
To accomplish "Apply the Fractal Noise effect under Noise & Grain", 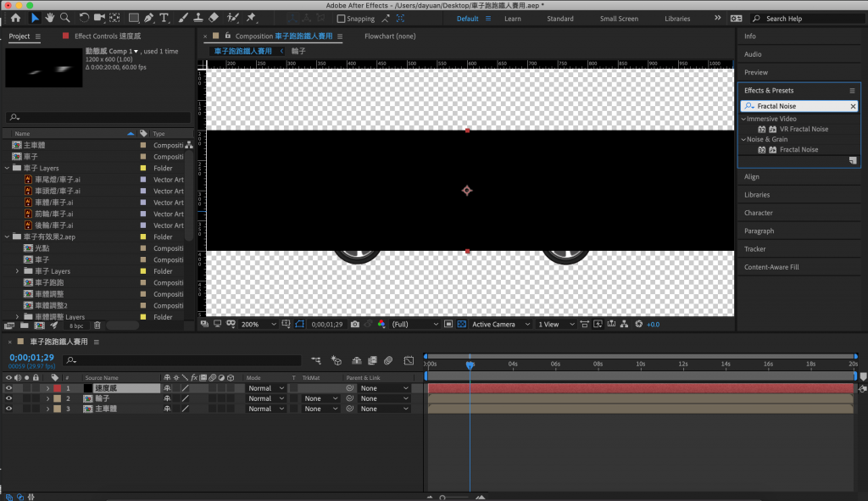I will [x=798, y=149].
